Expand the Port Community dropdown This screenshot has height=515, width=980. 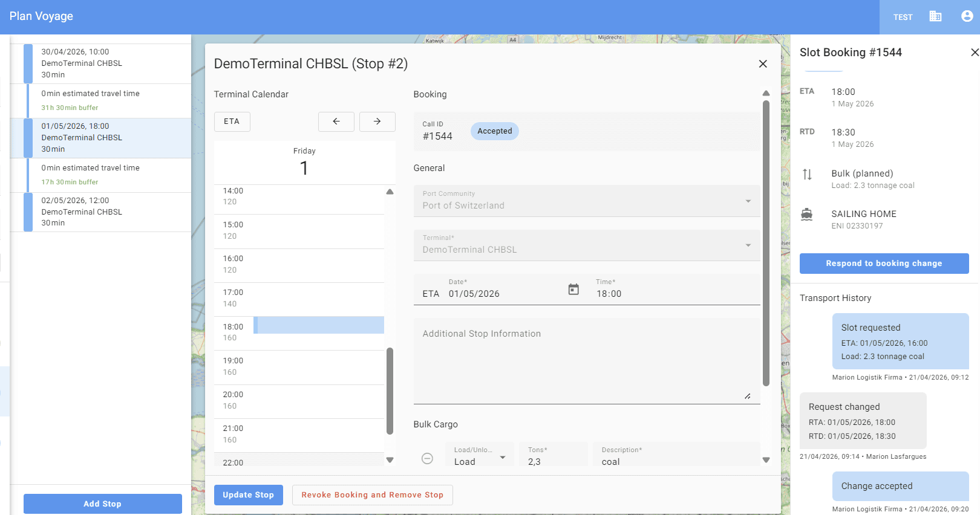click(587, 201)
